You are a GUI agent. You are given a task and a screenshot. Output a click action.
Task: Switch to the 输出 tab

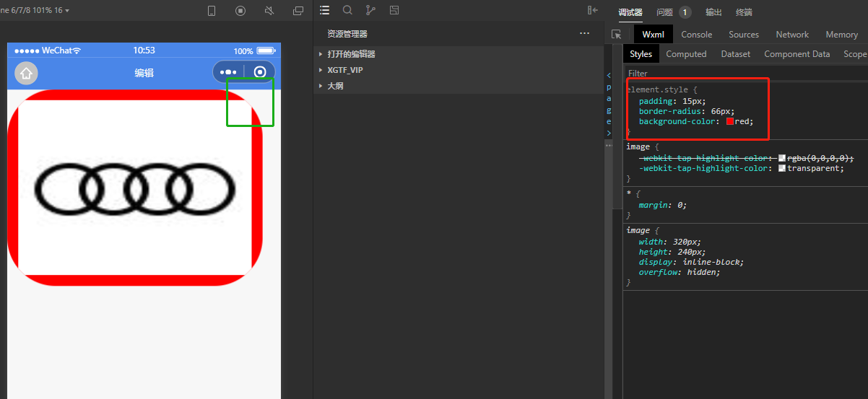tap(713, 12)
